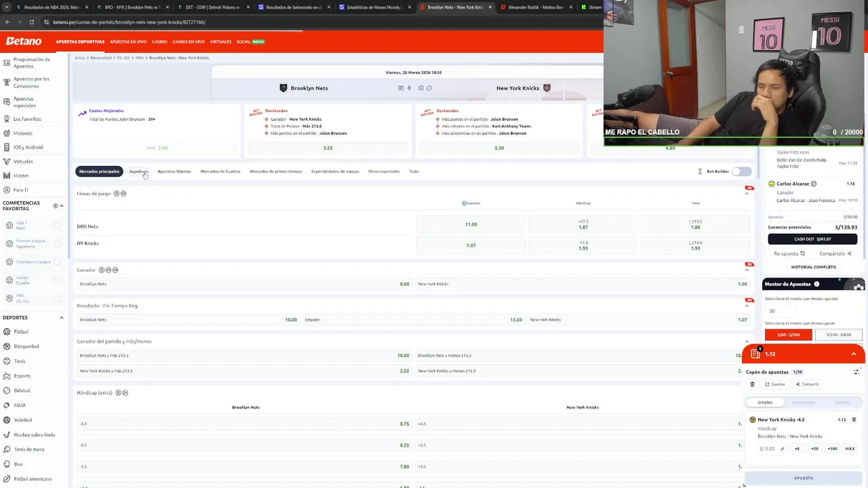This screenshot has height=488, width=868.
Task: Click the Hockey sobre hielo icon
Action: [x=7, y=434]
